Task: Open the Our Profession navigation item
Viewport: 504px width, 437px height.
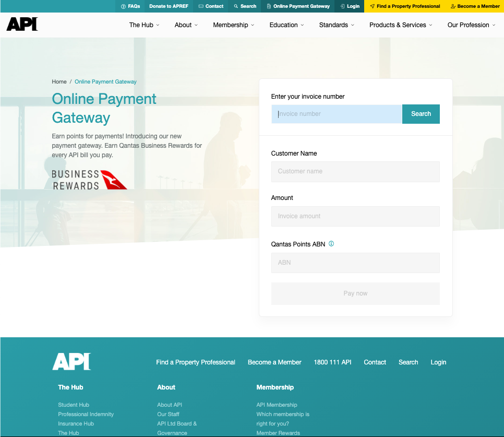Action: tap(469, 25)
